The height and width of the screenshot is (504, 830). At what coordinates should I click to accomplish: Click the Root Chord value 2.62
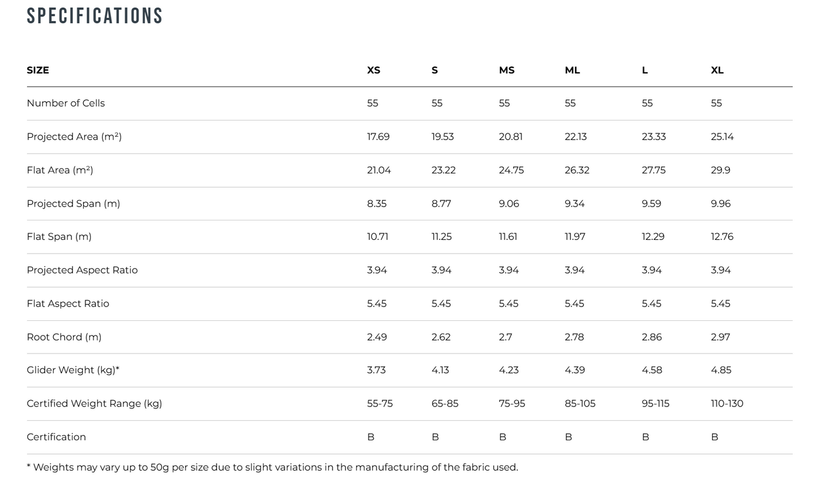click(x=441, y=337)
